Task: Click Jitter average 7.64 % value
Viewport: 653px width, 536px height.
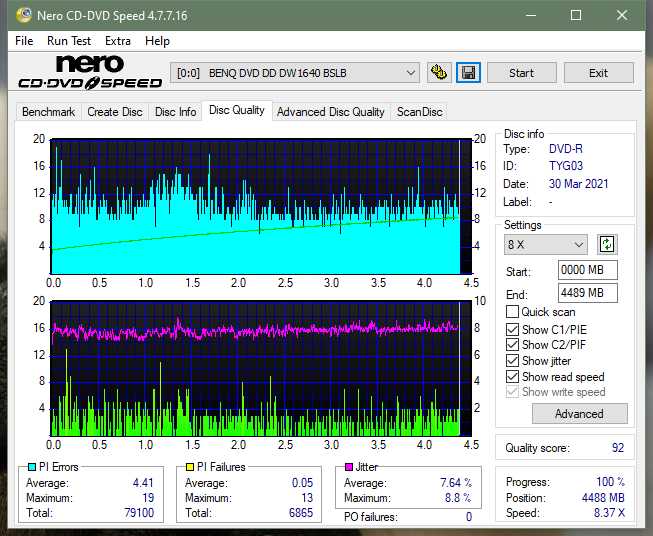Action: pos(456,483)
